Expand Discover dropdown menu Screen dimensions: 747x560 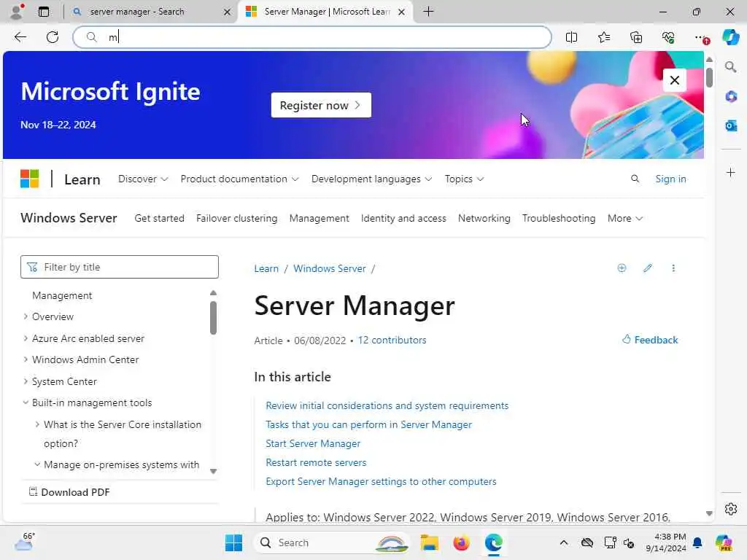click(x=143, y=179)
